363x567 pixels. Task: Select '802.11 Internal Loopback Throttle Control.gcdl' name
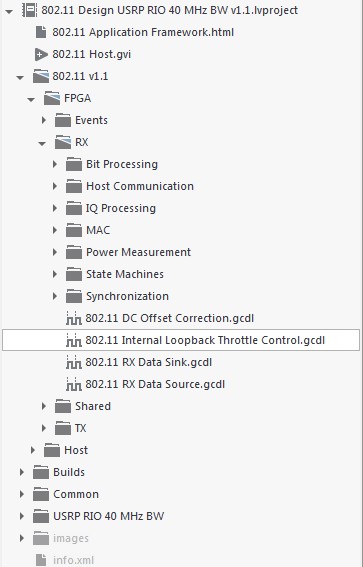coord(205,341)
